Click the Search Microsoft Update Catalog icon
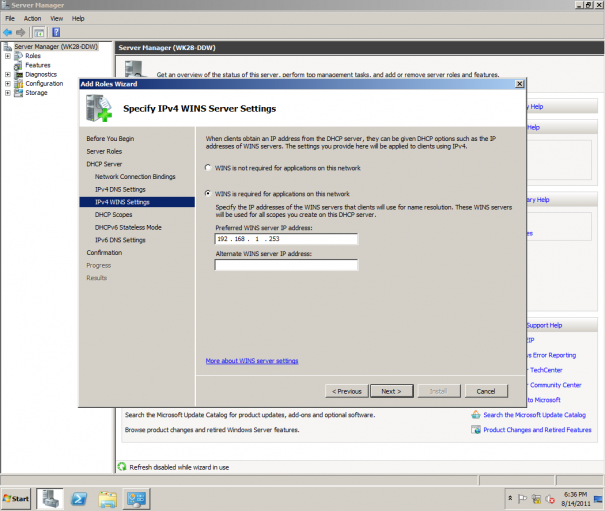Screen dimensions: 605x511 click(x=476, y=415)
